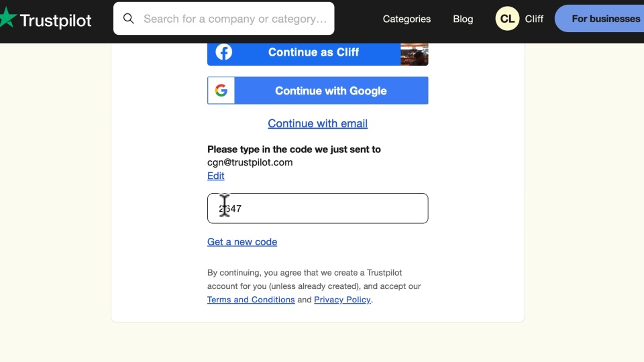644x362 pixels.
Task: Open the Categories menu item
Action: [407, 19]
